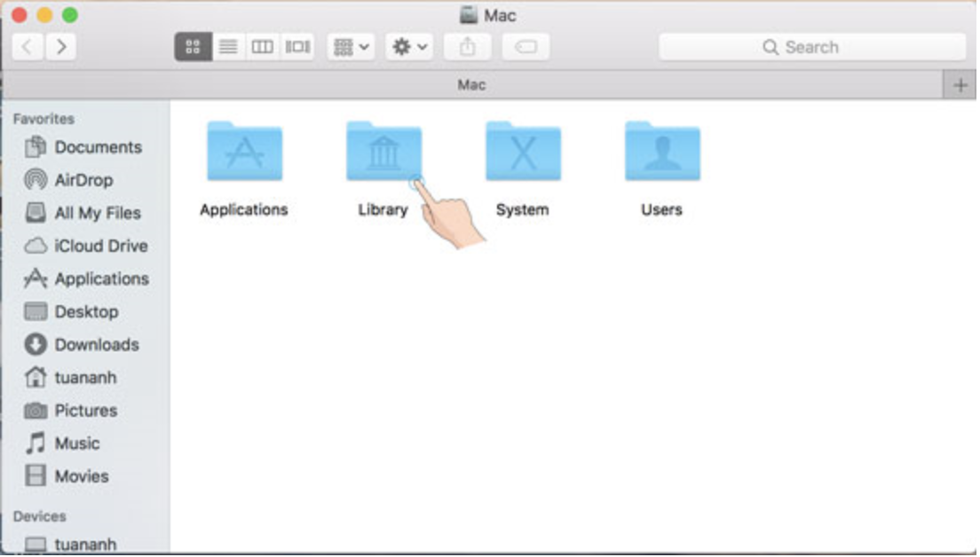Click the AirDrop radar icon
Viewport: 980px width, 557px height.
(35, 180)
